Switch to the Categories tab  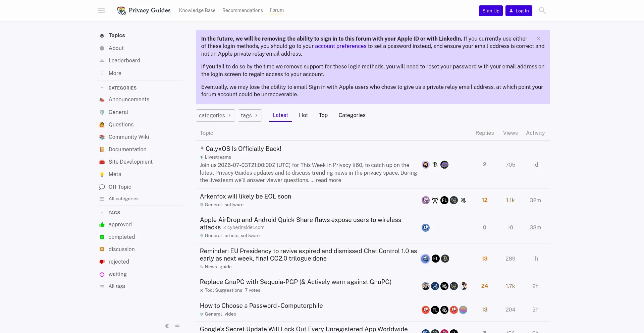tap(352, 115)
